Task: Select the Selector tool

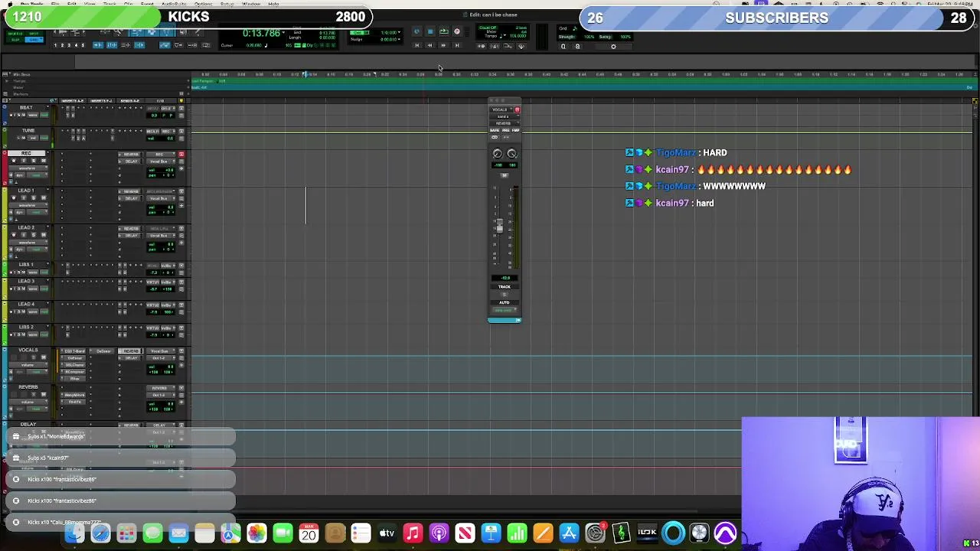Action: click(151, 31)
